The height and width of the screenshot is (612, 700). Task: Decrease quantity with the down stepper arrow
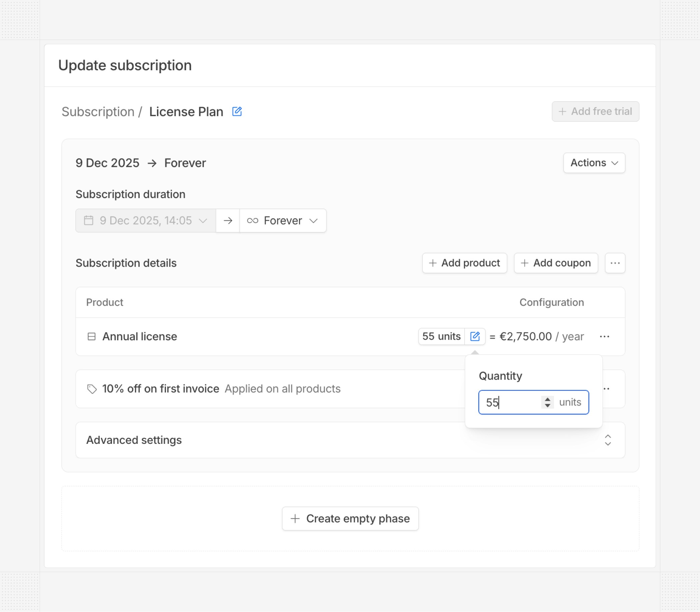click(548, 406)
